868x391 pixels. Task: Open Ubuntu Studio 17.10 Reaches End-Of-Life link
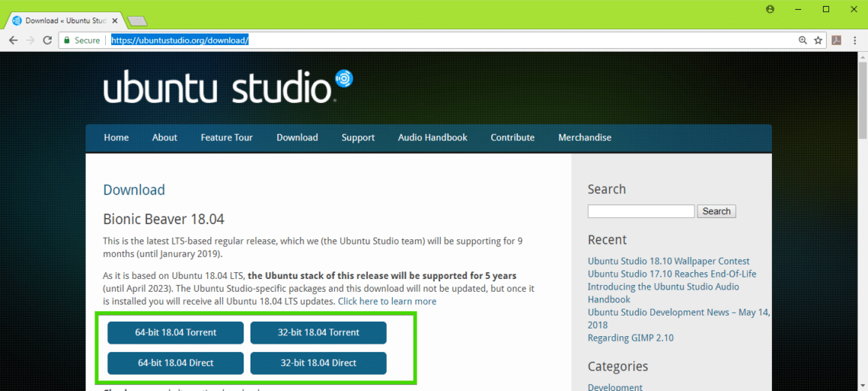coord(672,274)
